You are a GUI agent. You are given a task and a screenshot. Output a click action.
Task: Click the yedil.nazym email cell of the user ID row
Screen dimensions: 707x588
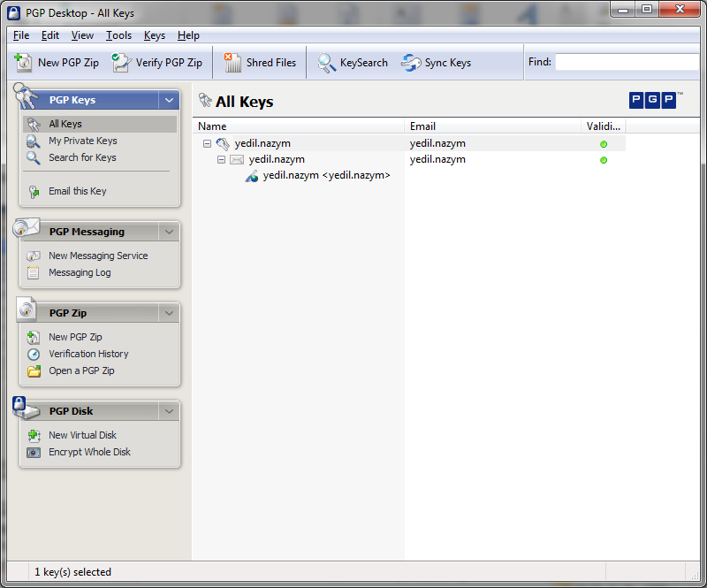(x=437, y=159)
